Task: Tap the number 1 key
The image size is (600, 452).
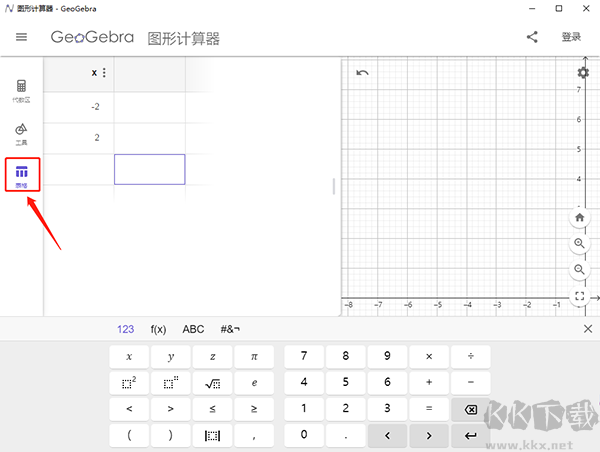Action: pos(304,409)
